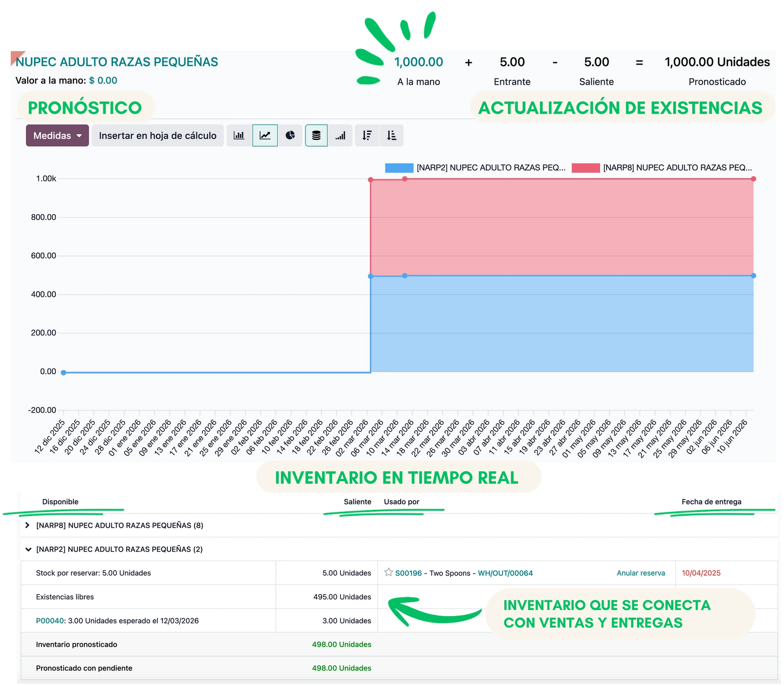Viewport: 784px width, 686px height.
Task: Open the Medidas dropdown
Action: point(57,136)
